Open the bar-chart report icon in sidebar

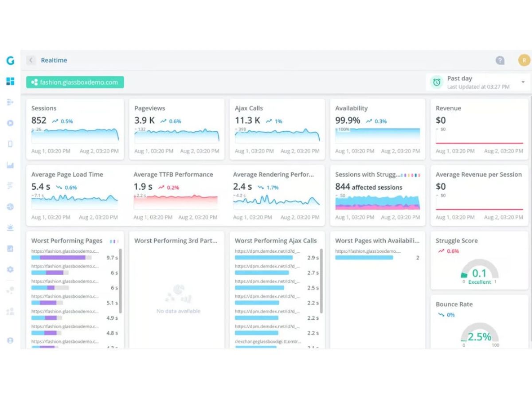[x=10, y=249]
